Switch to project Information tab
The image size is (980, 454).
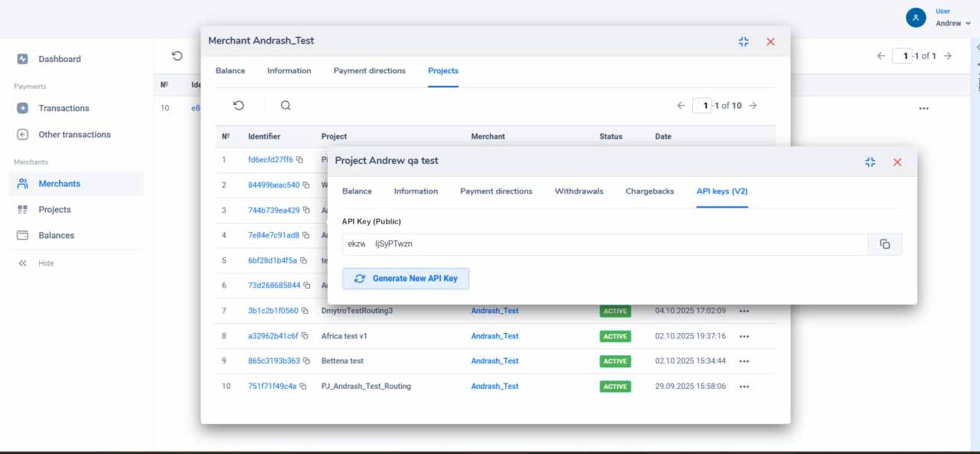tap(416, 191)
